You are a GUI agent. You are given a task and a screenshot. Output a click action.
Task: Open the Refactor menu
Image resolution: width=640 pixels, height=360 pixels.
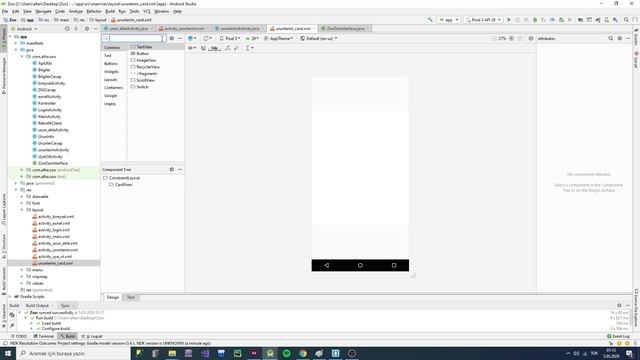click(x=93, y=11)
